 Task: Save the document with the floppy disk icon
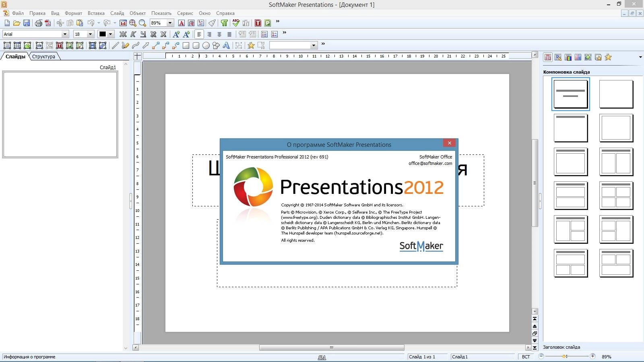(27, 23)
